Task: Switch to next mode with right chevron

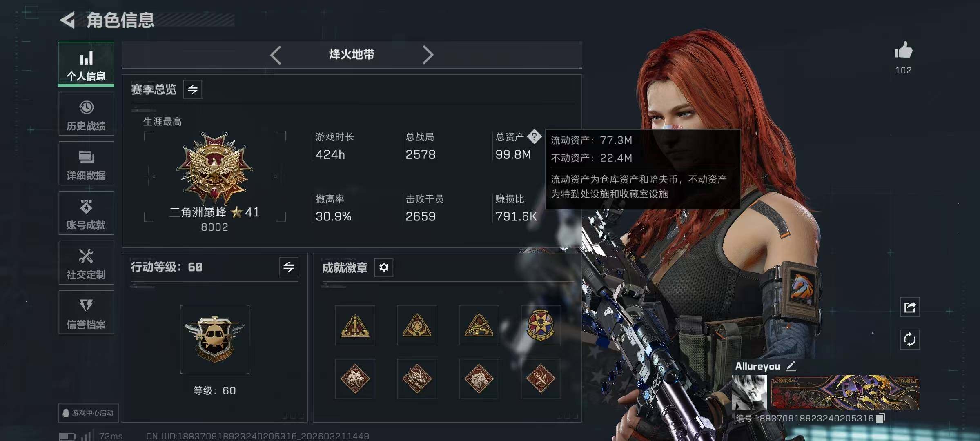Action: click(x=428, y=55)
